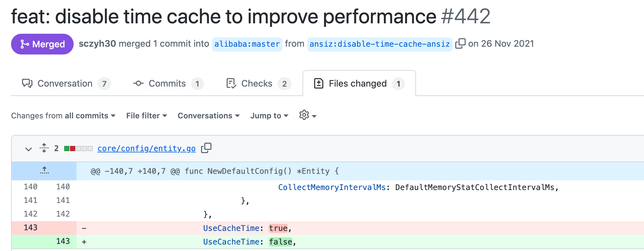644x251 pixels.
Task: Open the Jump to dropdown
Action: coord(269,116)
